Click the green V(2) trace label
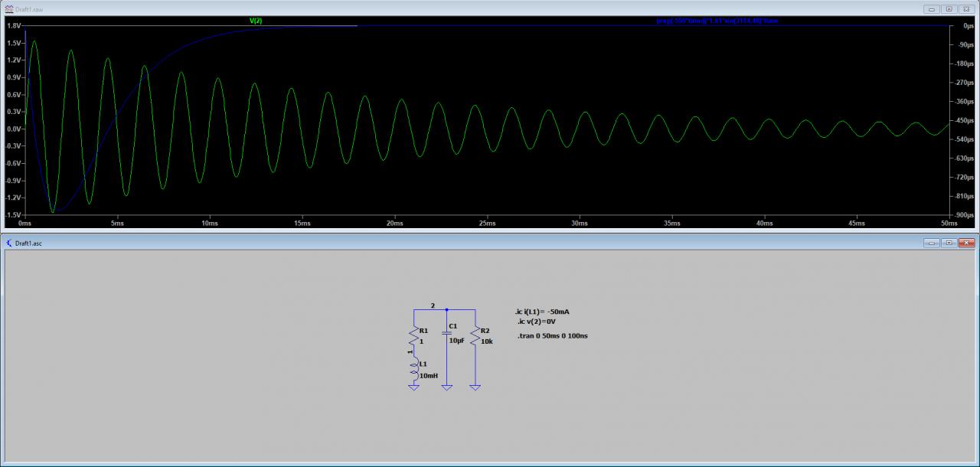This screenshot has width=980, height=467. (256, 21)
